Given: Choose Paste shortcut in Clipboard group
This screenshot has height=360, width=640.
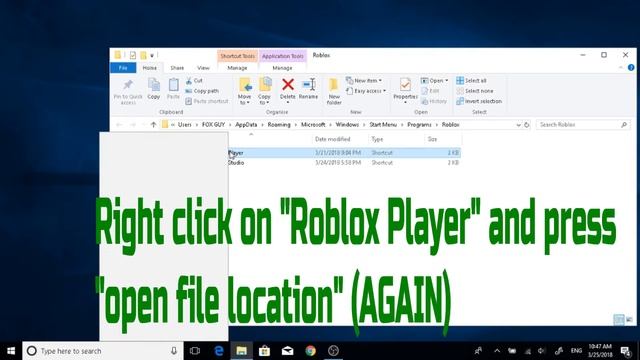Looking at the screenshot, I should (207, 101).
